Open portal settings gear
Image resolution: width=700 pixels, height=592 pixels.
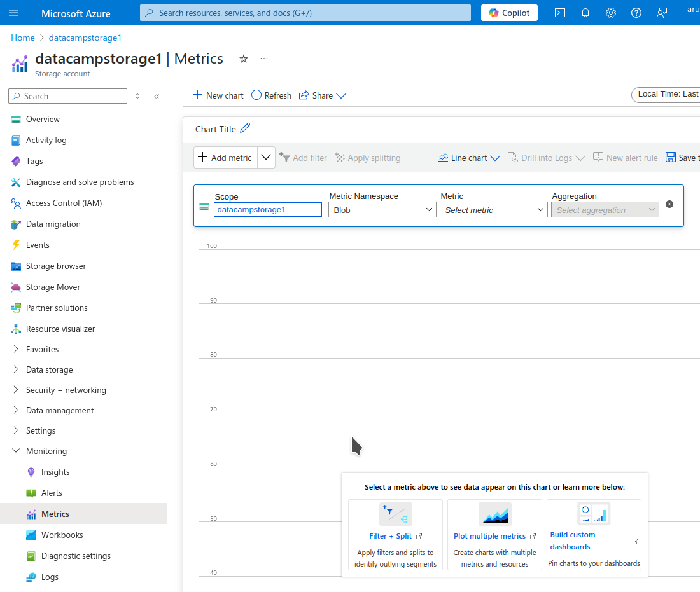point(611,13)
